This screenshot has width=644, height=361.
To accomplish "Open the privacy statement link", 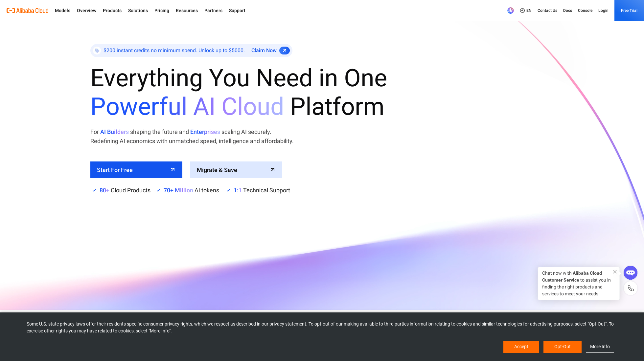I will tap(287, 324).
